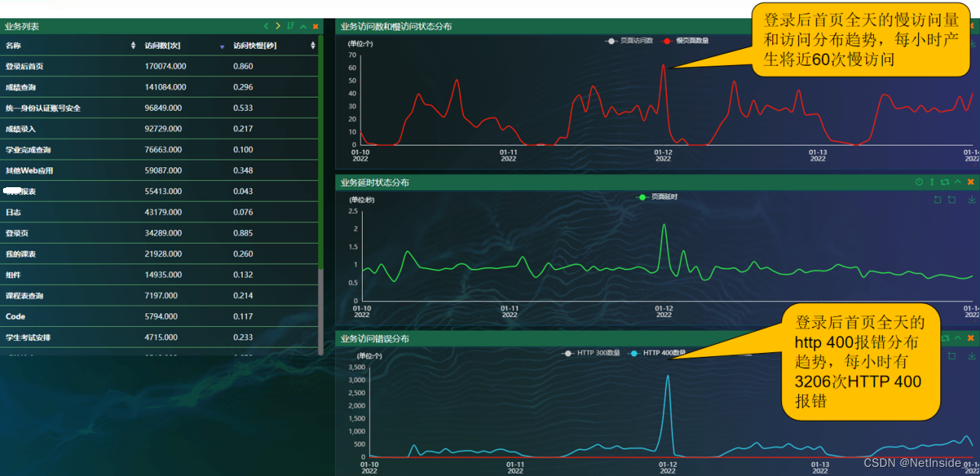Select the 统一身份认证账号安全 row
The width and height of the screenshot is (980, 476).
[x=159, y=108]
